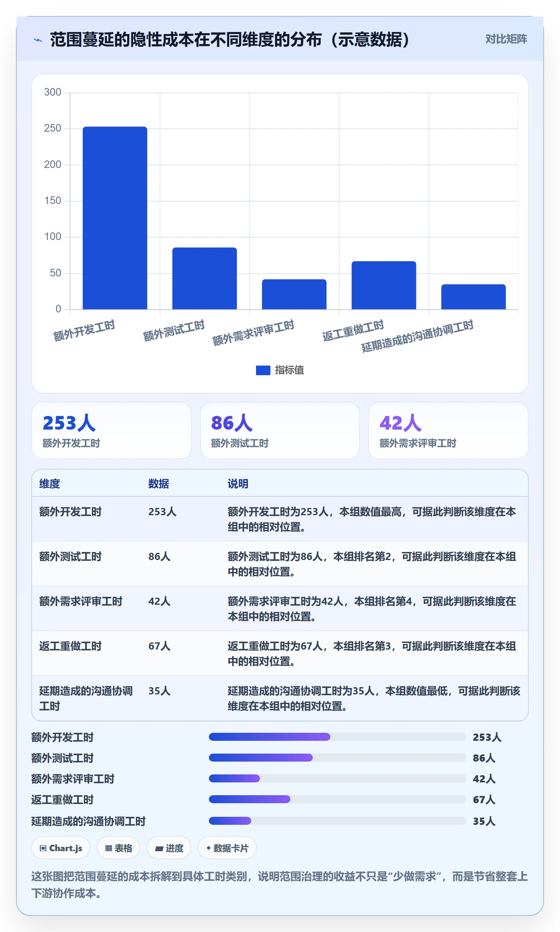Select the 表格 tag chip
The height and width of the screenshot is (932, 560).
[x=118, y=848]
